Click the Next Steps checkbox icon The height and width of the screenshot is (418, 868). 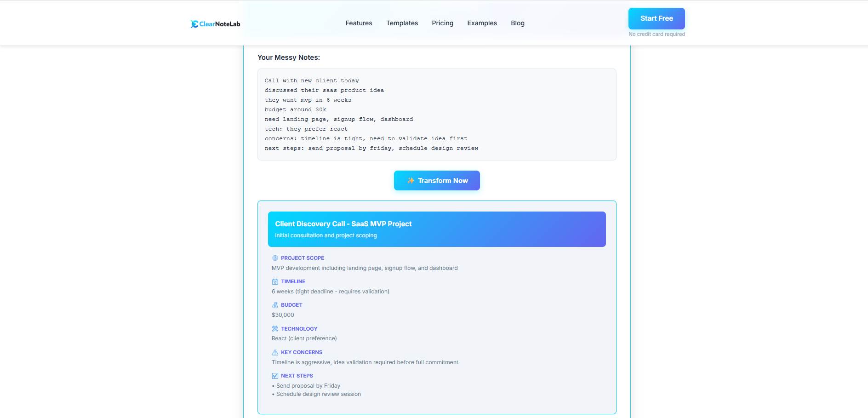point(275,376)
